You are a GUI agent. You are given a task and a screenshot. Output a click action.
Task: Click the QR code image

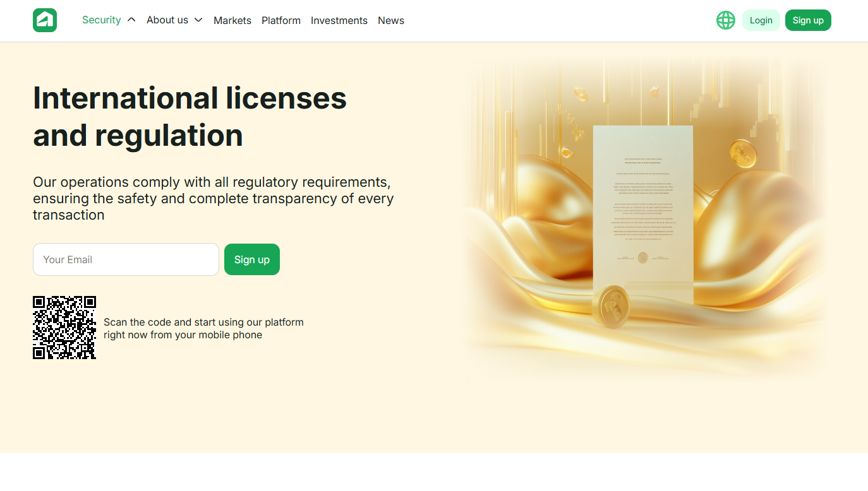64,328
